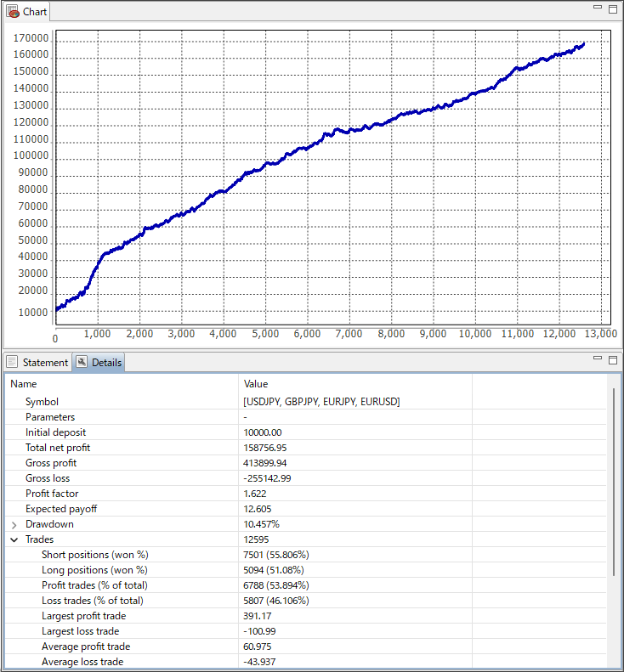Viewport: 624px width, 672px height.
Task: Select Long positions (won %) row
Action: click(x=305, y=570)
